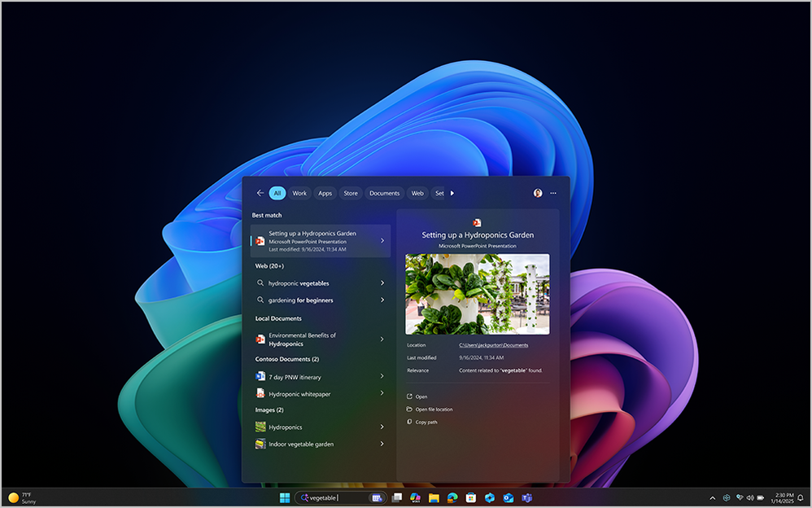Screen dimensions: 812x508
Task: Show more filter tabs with right arrow
Action: pos(452,194)
